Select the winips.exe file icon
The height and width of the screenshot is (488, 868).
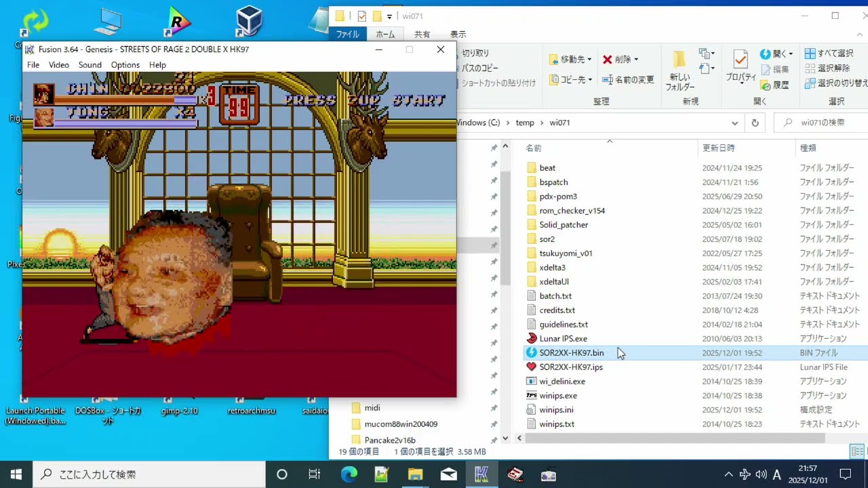(x=532, y=396)
